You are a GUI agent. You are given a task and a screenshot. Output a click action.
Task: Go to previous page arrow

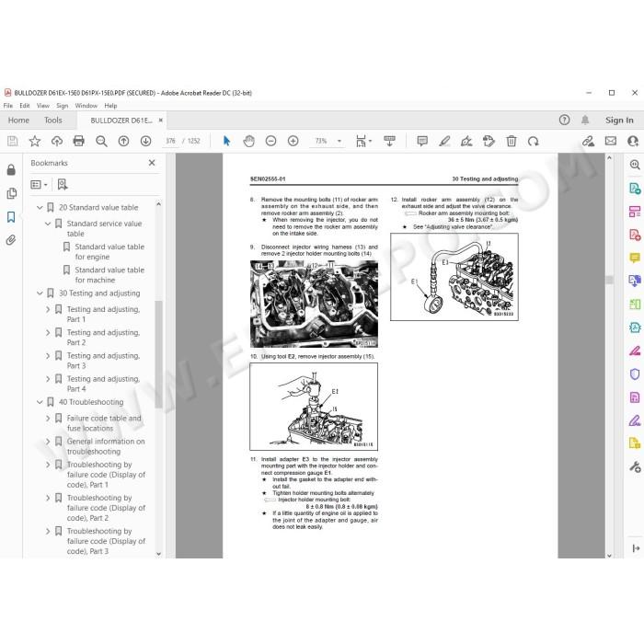(x=123, y=142)
